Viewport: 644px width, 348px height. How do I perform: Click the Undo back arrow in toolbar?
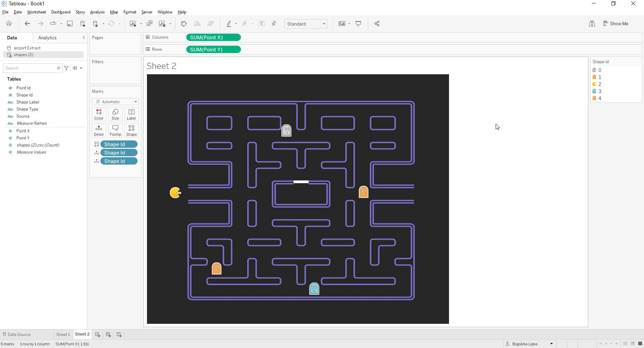pyautogui.click(x=28, y=24)
